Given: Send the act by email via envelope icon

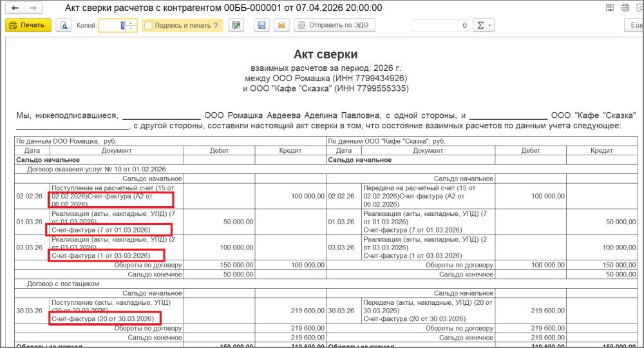Looking at the screenshot, I should (x=280, y=26).
